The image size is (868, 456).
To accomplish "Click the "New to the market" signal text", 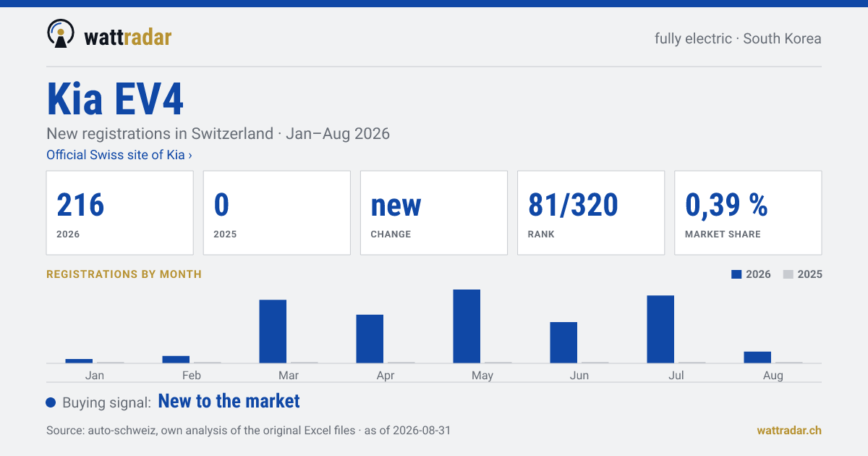I will click(x=229, y=401).
